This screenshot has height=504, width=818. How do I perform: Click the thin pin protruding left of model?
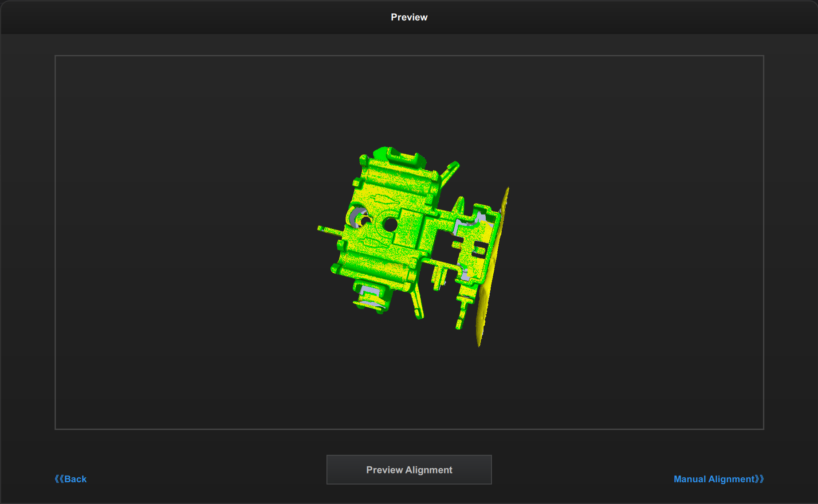click(328, 230)
